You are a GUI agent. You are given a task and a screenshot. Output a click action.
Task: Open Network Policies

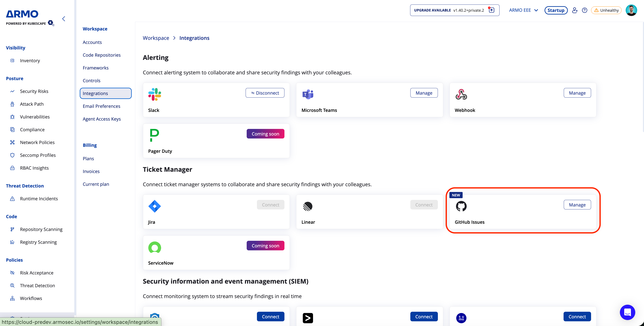tap(37, 142)
